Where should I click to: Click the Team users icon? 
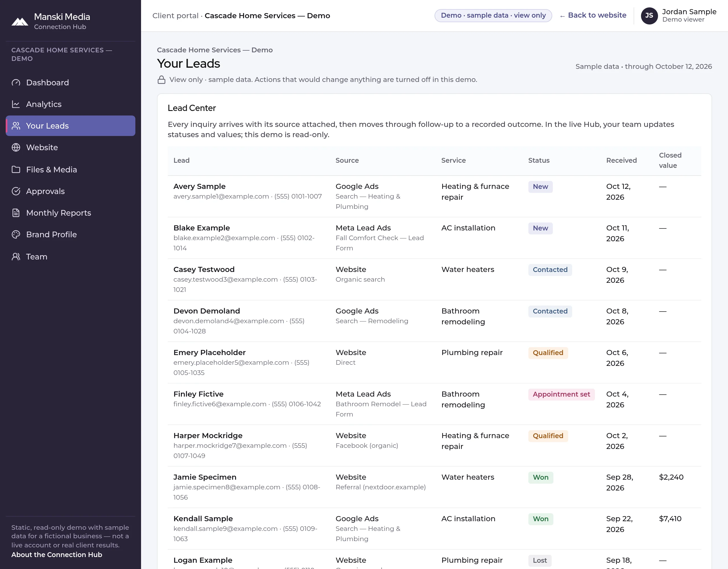tap(16, 257)
